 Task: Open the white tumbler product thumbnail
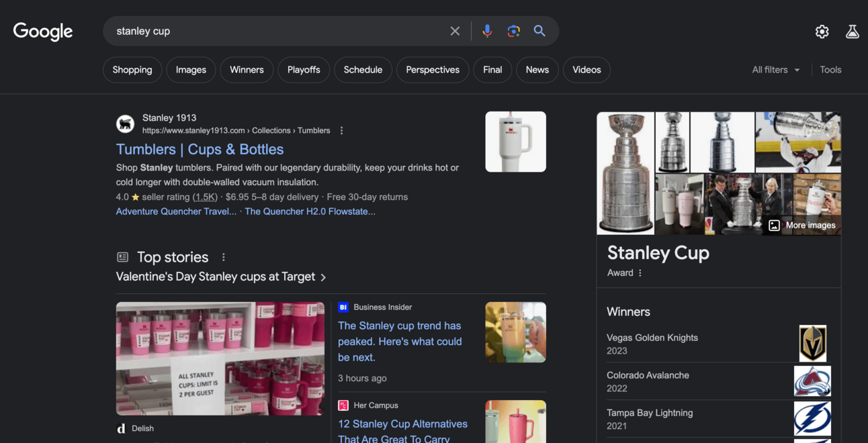515,142
